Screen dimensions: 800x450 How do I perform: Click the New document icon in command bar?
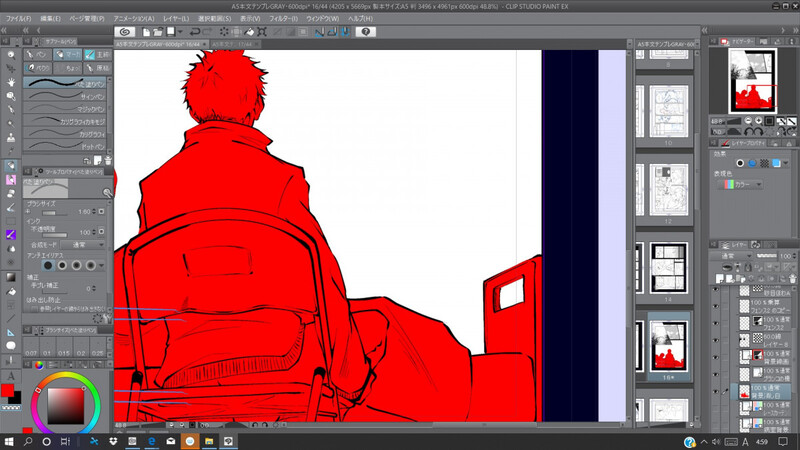[146, 32]
